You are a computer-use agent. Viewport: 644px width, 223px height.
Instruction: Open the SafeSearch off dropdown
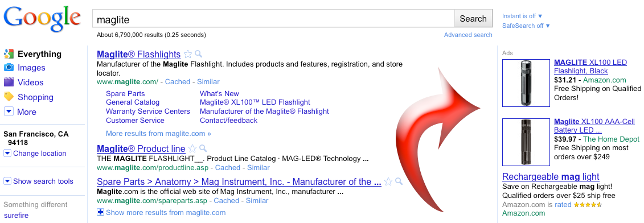pos(526,26)
